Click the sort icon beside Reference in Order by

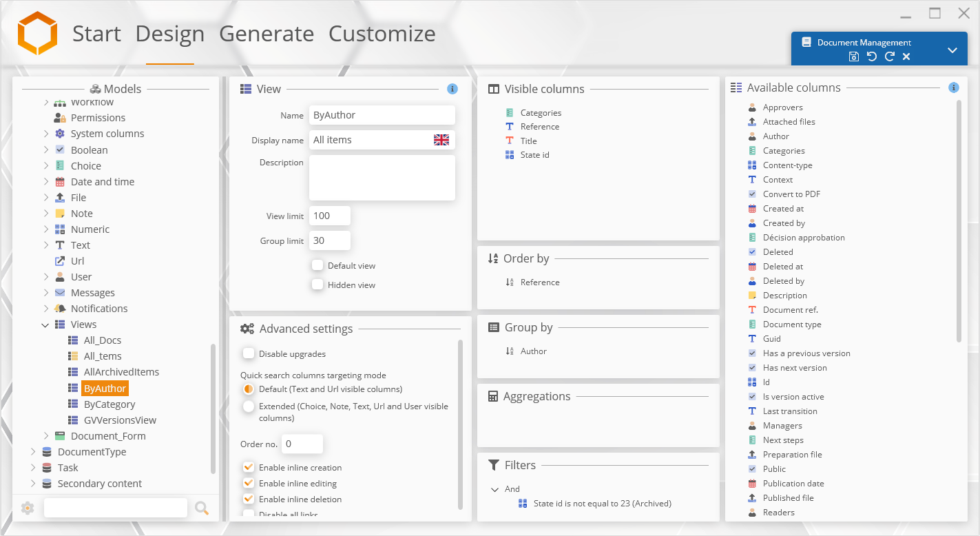510,282
